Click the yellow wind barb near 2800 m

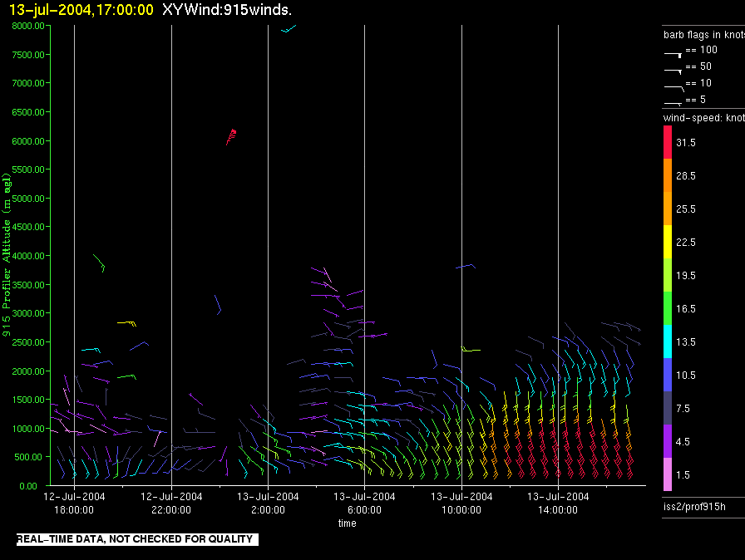click(127, 324)
